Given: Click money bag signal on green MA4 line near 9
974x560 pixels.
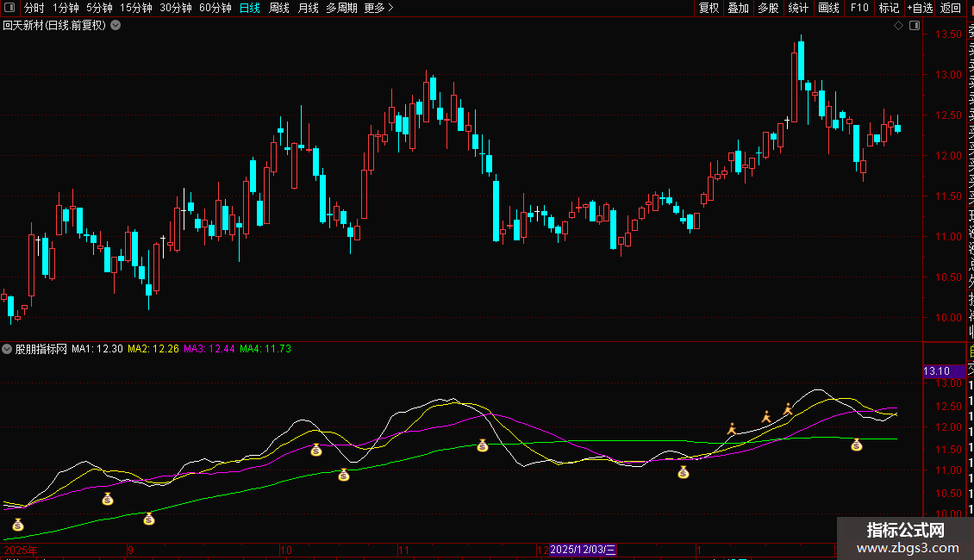Looking at the screenshot, I should coord(148,519).
